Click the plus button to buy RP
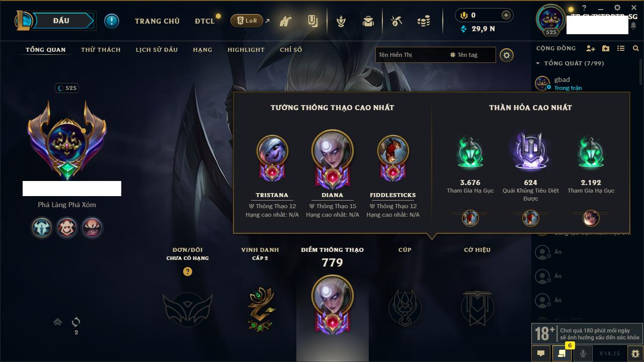The width and height of the screenshot is (644, 362). coord(506,15)
